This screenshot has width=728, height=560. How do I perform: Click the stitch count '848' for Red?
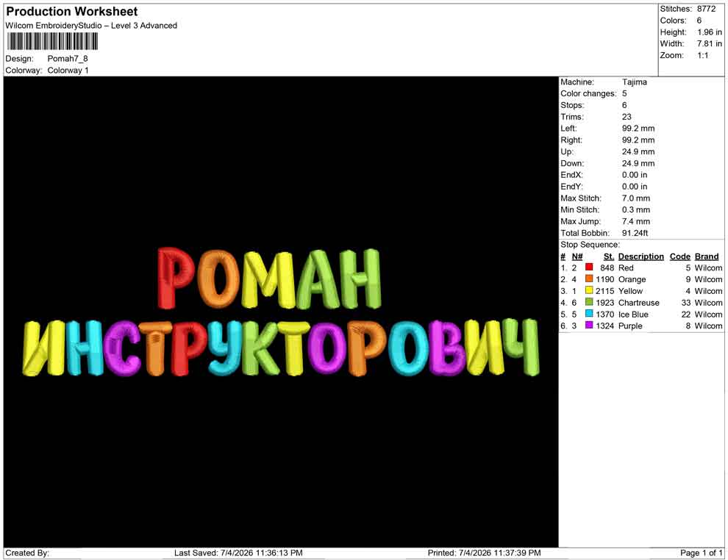coord(607,268)
